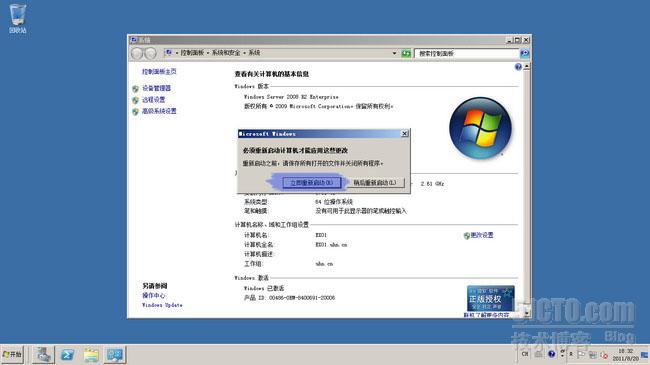The image size is (650, 365).
Task: Open the 高级系统设置 Advanced System Settings link
Action: (159, 111)
